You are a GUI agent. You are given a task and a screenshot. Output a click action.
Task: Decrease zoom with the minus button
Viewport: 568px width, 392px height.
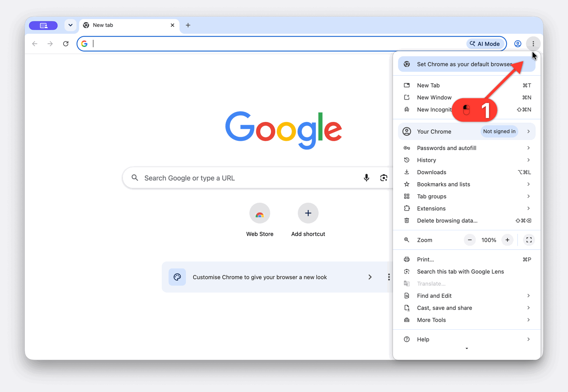(x=470, y=240)
